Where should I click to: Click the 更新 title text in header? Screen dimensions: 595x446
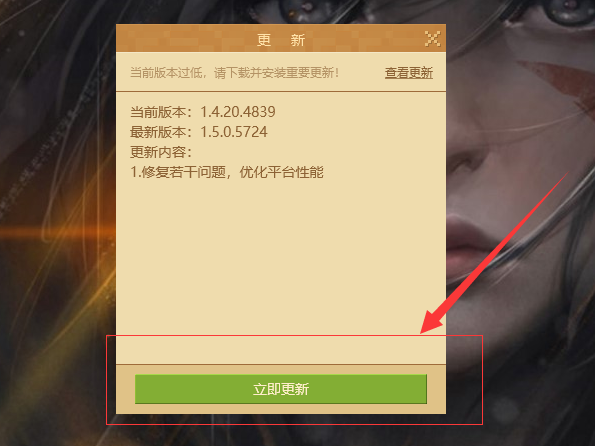click(281, 39)
